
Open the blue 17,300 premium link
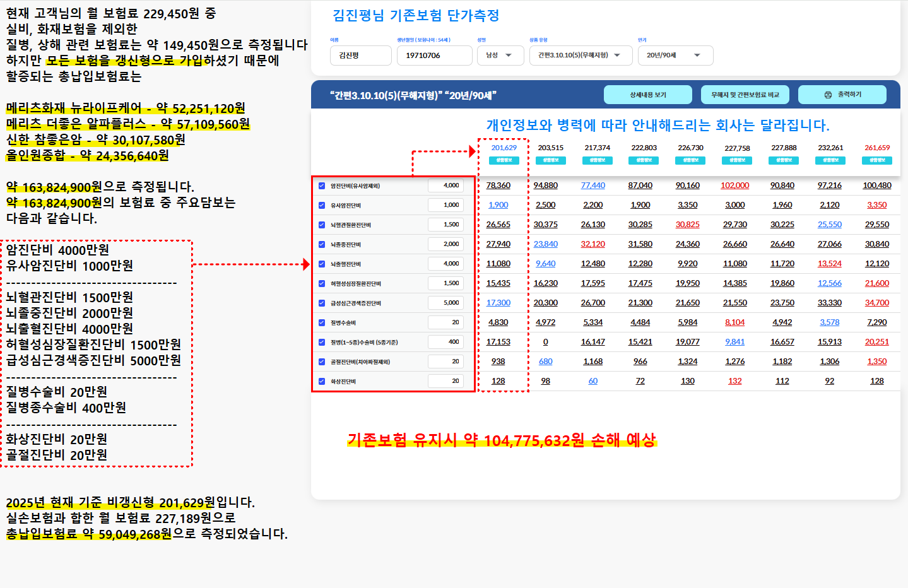click(498, 303)
